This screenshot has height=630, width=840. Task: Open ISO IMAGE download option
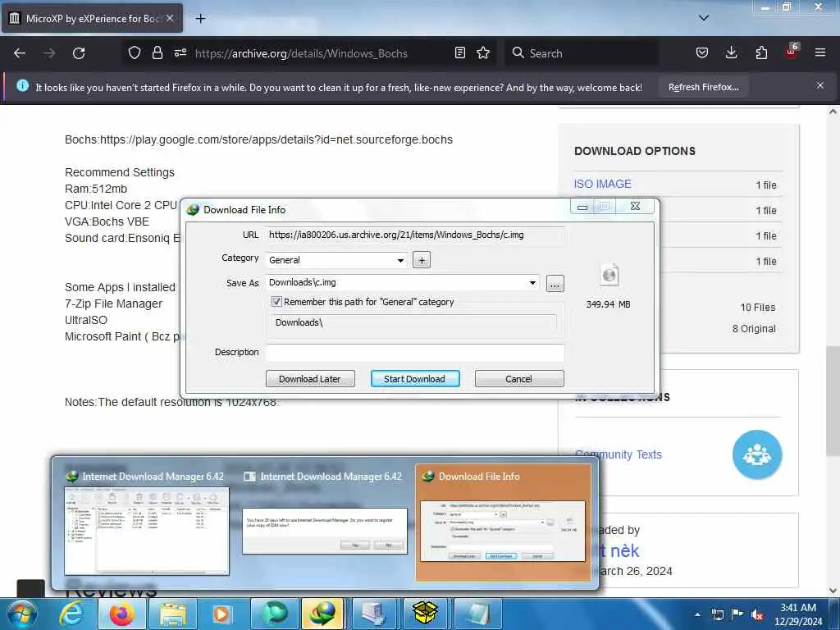(603, 184)
